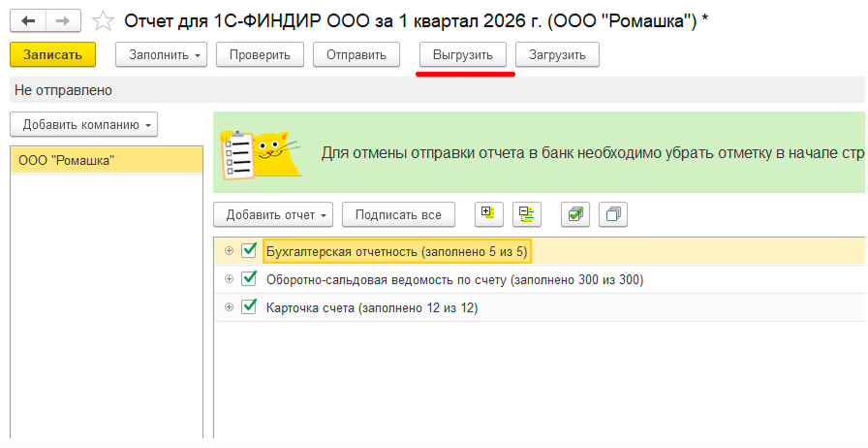
Task: Click the Отправить button
Action: point(356,55)
